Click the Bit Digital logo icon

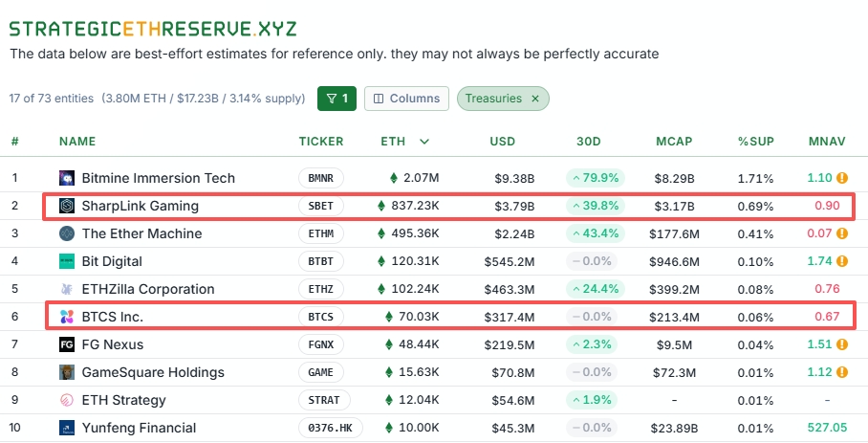(x=67, y=261)
